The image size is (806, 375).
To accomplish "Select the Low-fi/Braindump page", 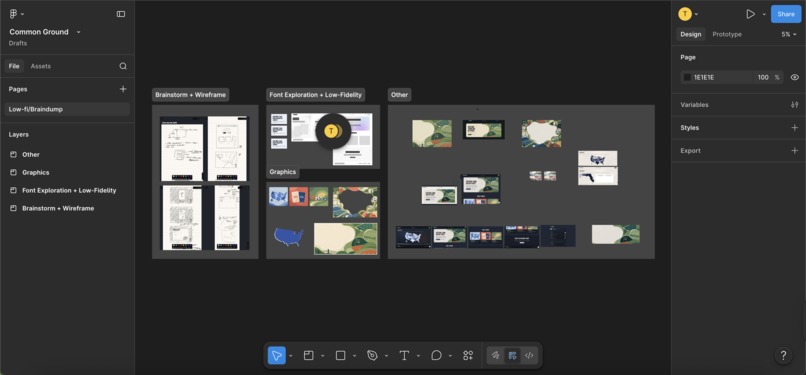I will (x=67, y=109).
